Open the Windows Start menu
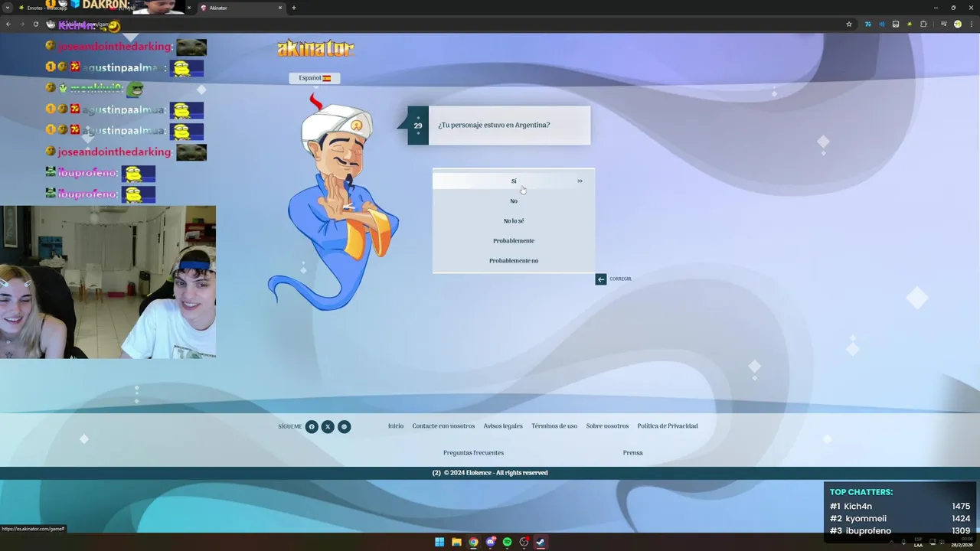This screenshot has height=551, width=980. pyautogui.click(x=439, y=543)
